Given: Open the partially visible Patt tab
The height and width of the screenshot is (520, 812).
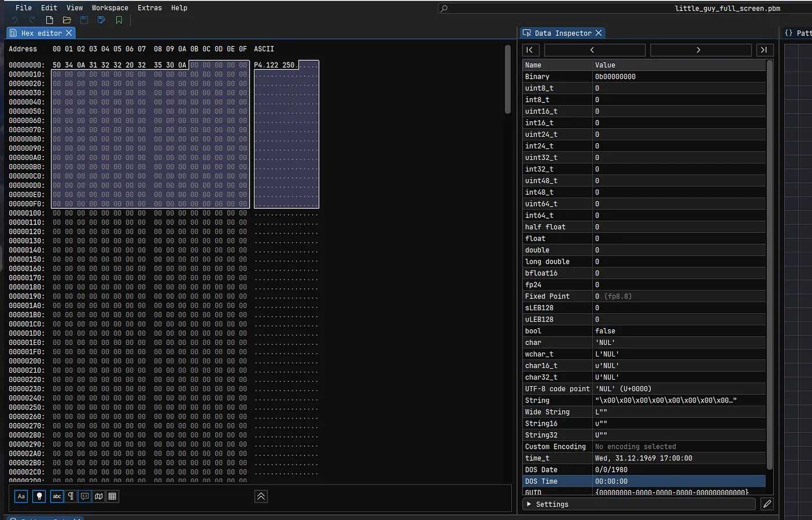Looking at the screenshot, I should 797,33.
